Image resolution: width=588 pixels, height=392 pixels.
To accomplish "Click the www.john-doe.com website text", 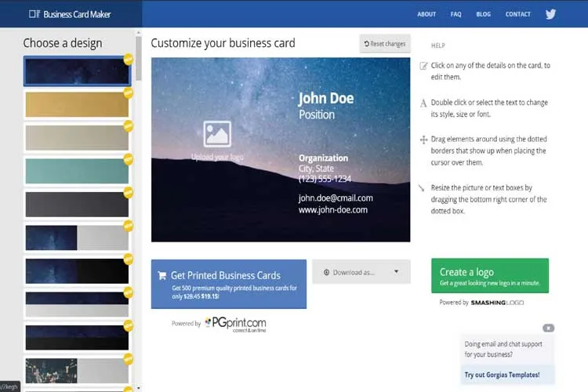I will pyautogui.click(x=333, y=209).
